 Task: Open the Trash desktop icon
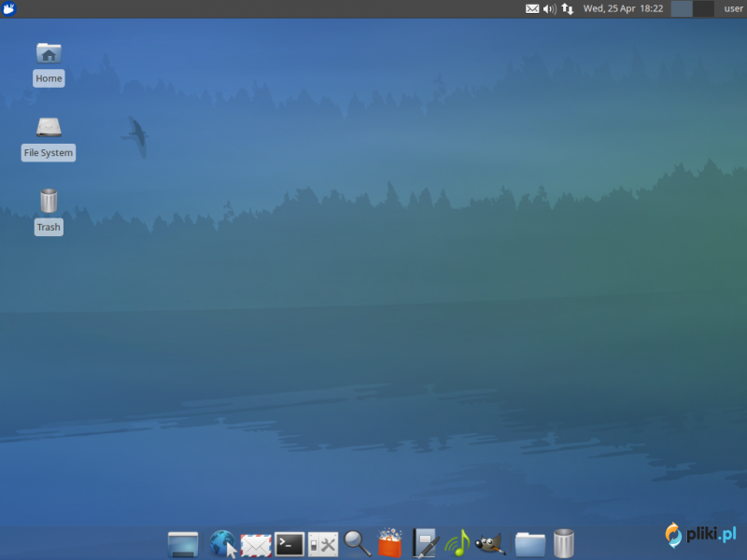(49, 201)
